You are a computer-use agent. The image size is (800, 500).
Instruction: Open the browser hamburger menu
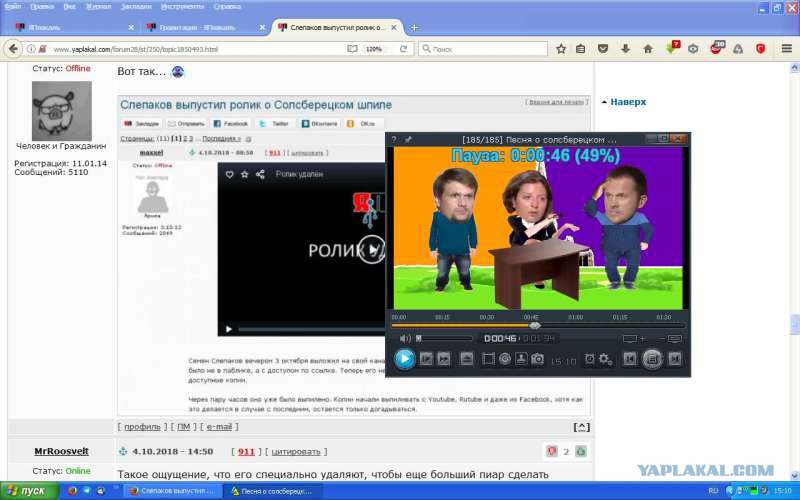coord(786,49)
